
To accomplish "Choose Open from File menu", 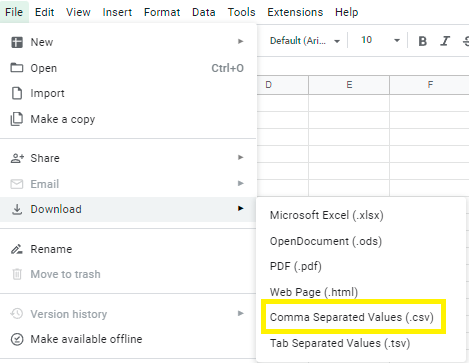I will point(128,68).
